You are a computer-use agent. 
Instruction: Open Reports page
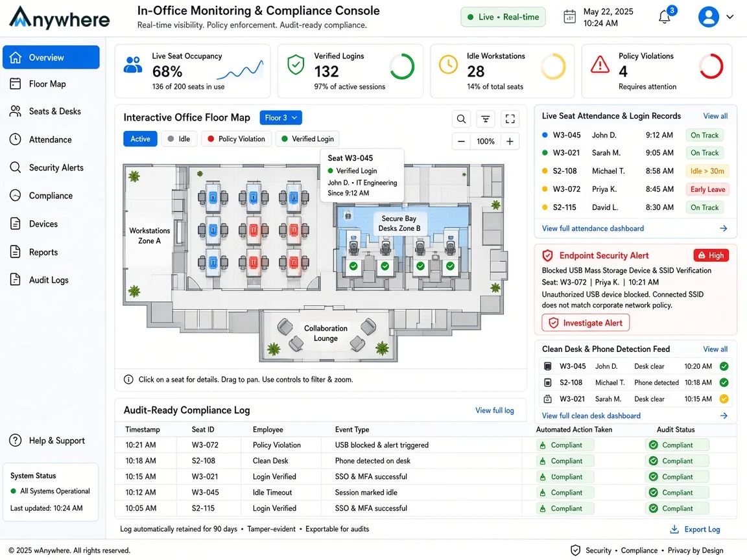51,252
